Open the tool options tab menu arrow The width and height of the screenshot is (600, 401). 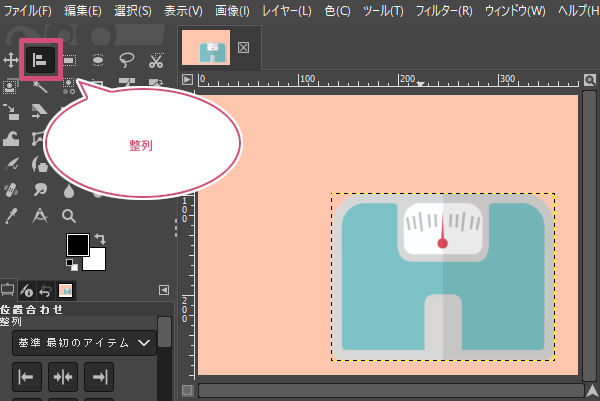pos(164,290)
